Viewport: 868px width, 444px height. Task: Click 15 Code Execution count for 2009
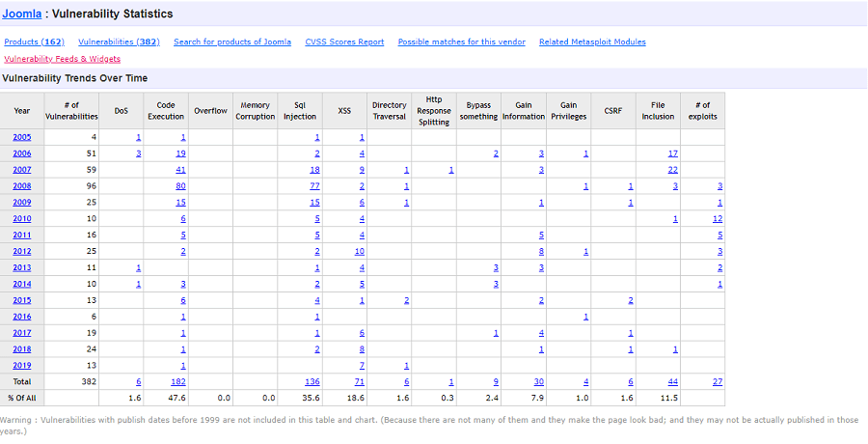pos(181,203)
